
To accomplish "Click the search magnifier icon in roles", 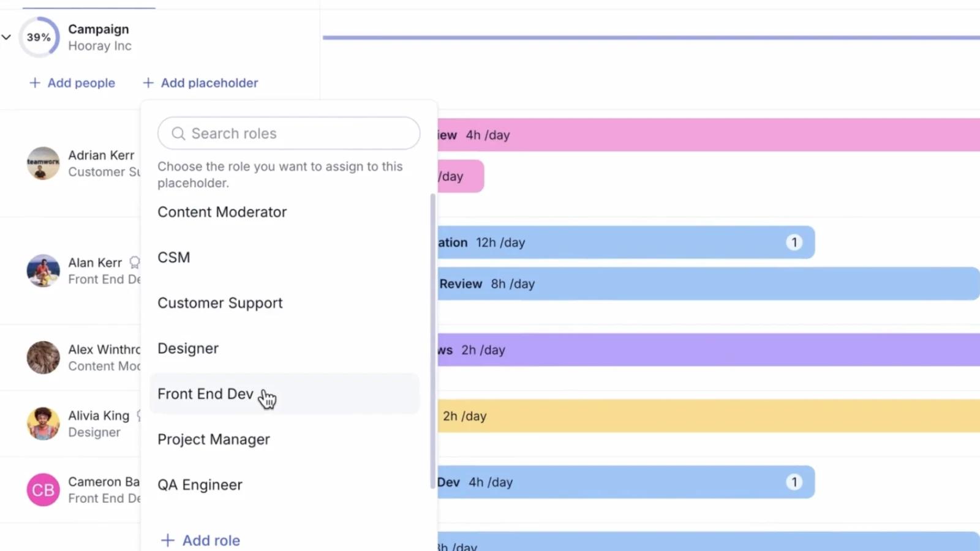I will tap(178, 133).
